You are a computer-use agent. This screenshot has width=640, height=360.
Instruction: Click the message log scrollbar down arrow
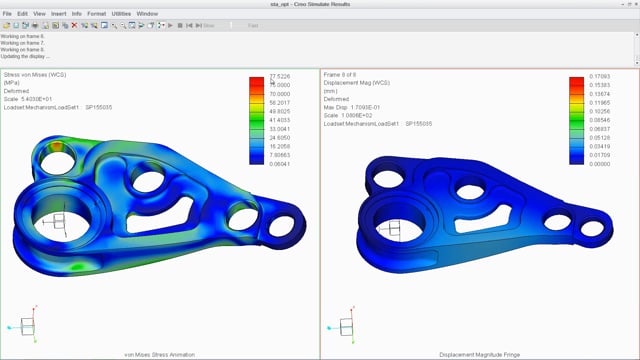637,63
